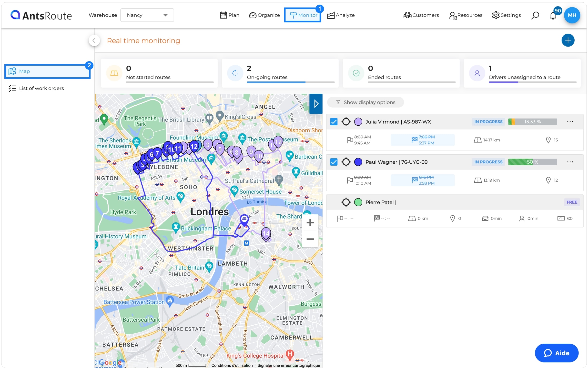Go to the Organize tab

[x=264, y=15]
